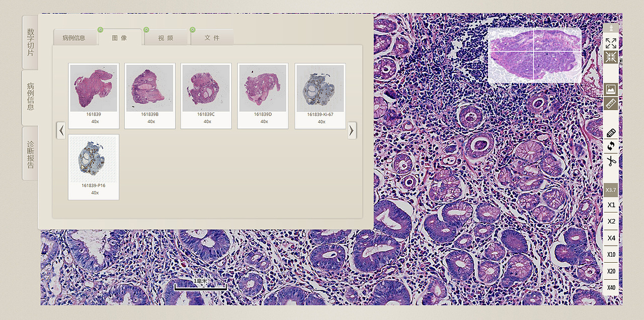Set magnification to X20
The height and width of the screenshot is (320, 644).
point(611,271)
